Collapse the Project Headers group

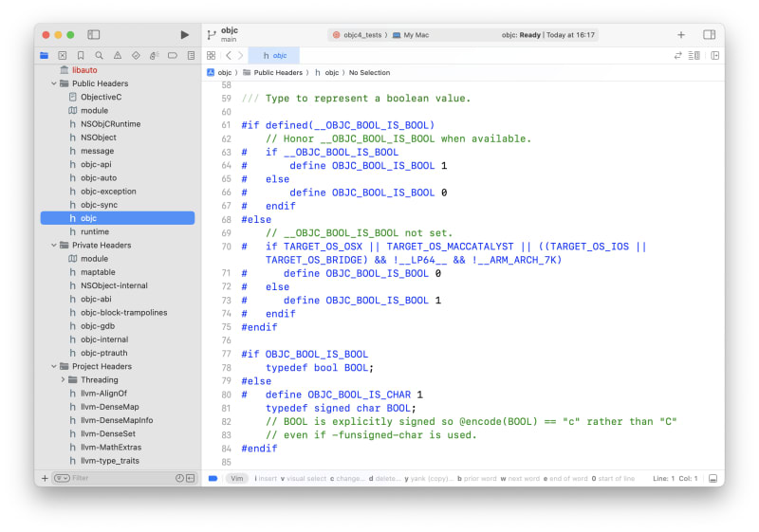[54, 367]
